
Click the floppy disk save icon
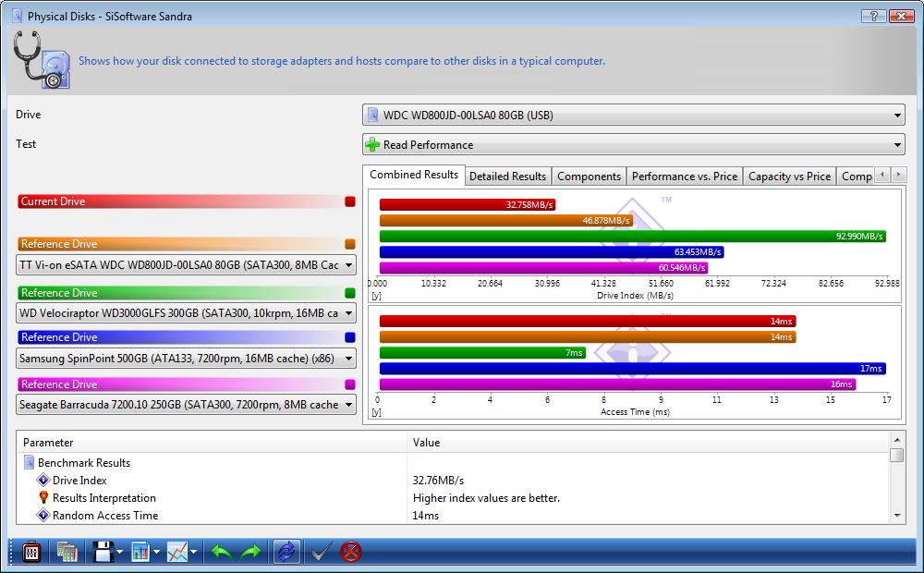[x=103, y=553]
